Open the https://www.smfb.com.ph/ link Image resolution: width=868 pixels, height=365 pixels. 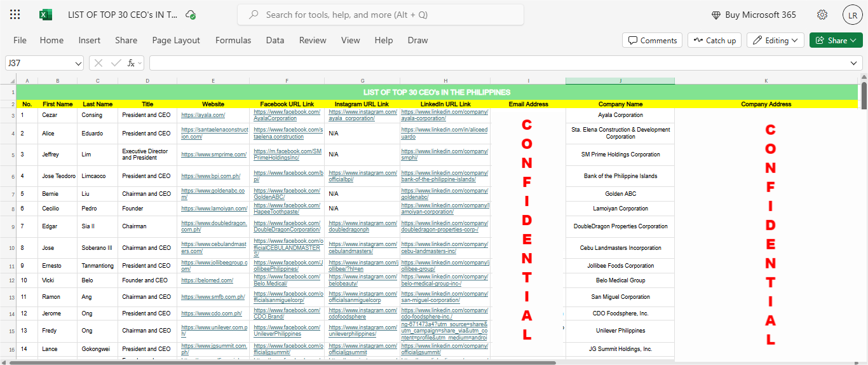coord(213,297)
